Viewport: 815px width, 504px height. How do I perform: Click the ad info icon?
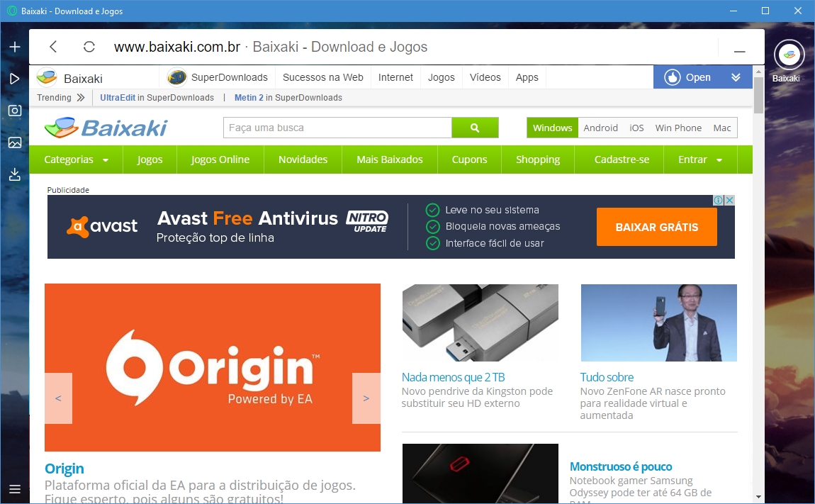click(719, 200)
